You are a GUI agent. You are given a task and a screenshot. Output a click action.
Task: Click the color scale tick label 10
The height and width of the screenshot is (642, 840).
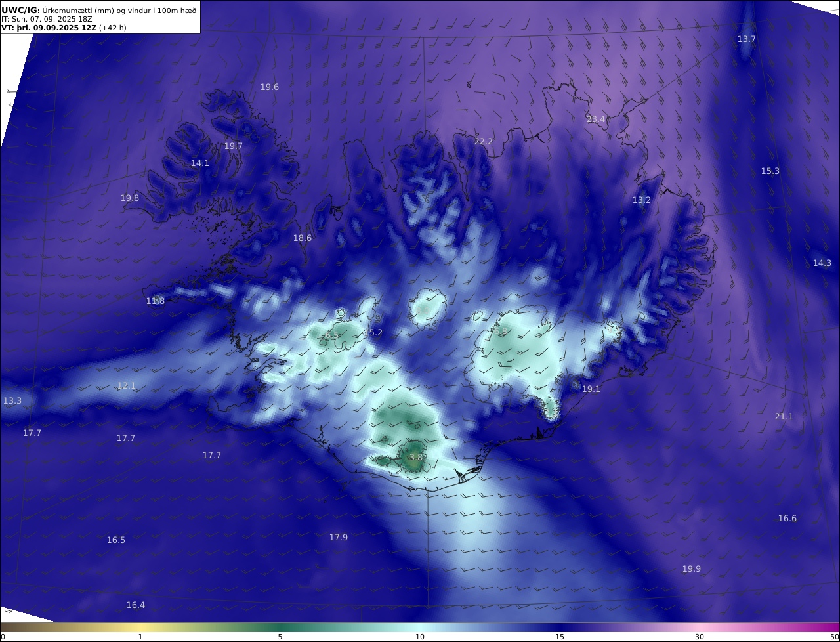point(420,637)
